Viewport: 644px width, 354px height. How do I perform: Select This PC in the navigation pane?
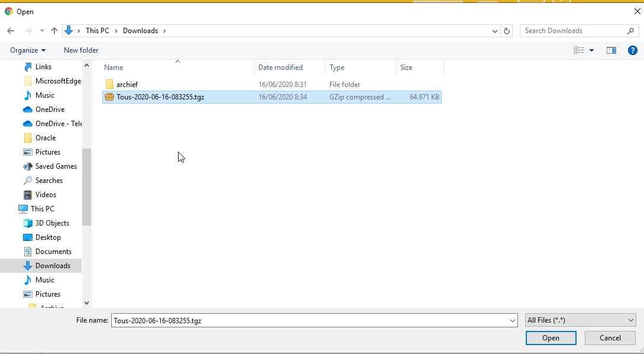[43, 209]
